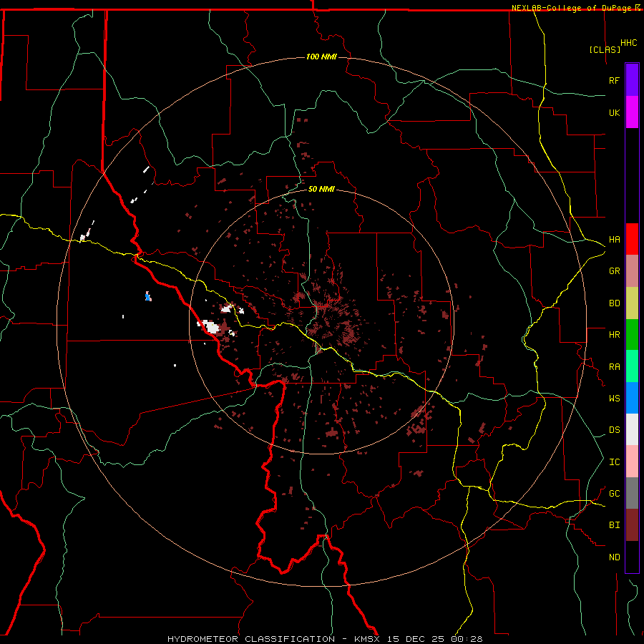Image resolution: width=644 pixels, height=644 pixels.
Task: Click the "GR" legend label
Action: tap(615, 271)
